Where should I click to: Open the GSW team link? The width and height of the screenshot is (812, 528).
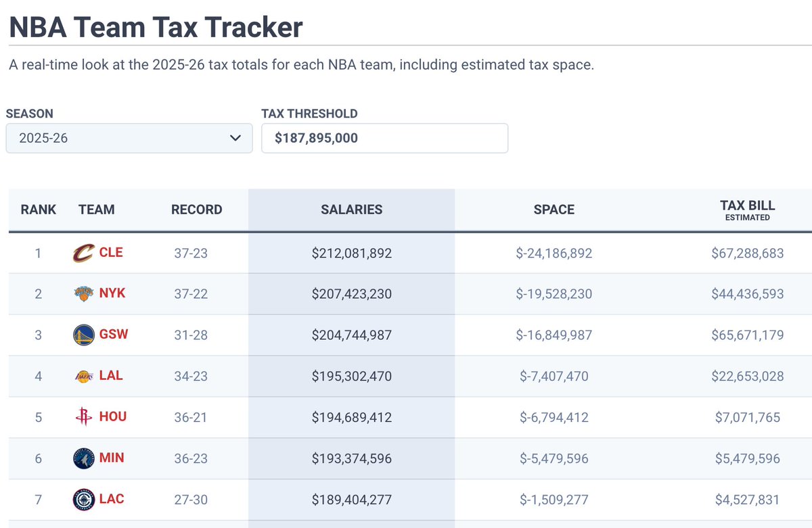tap(114, 335)
